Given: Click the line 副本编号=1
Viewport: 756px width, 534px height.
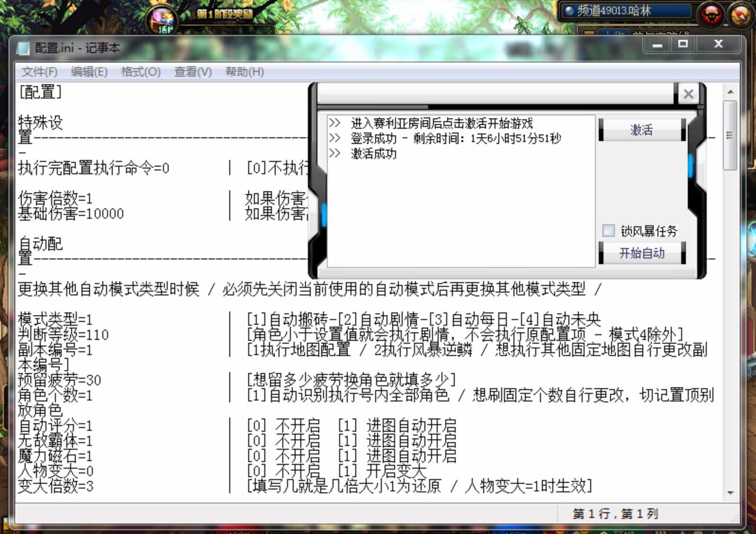Looking at the screenshot, I should pyautogui.click(x=55, y=350).
